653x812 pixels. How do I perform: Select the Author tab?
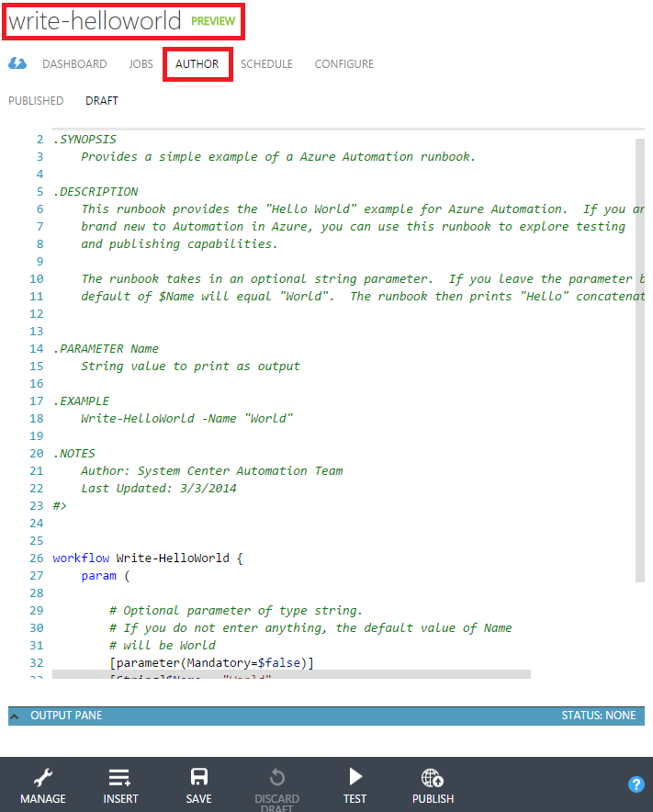tap(197, 64)
